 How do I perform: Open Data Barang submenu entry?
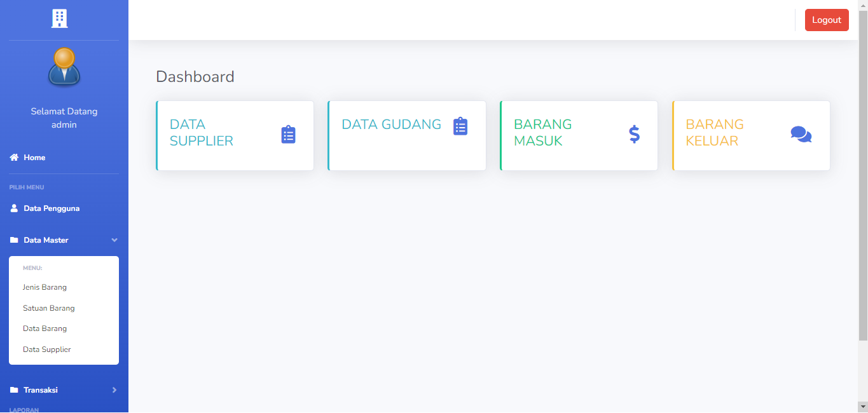tap(45, 328)
